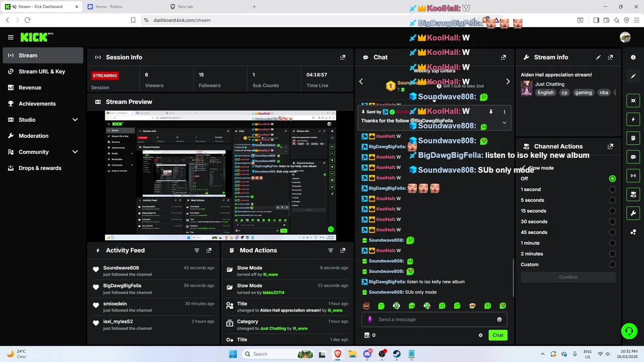
Task: Edit Stream info with pencil icon
Action: tap(598, 57)
